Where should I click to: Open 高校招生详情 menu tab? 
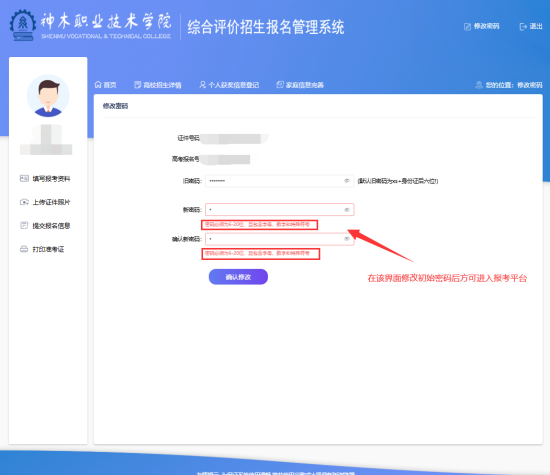158,85
